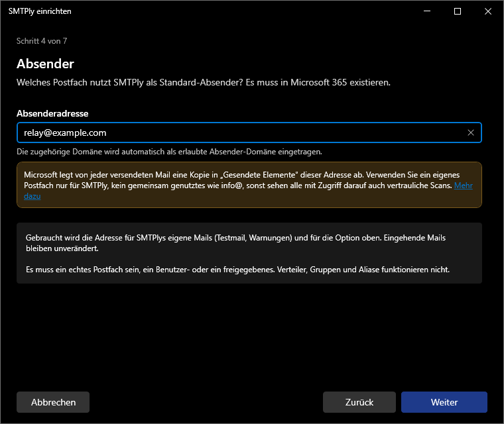Click the question 'Welches Postfach nutzt SMTPly'

pos(204,83)
